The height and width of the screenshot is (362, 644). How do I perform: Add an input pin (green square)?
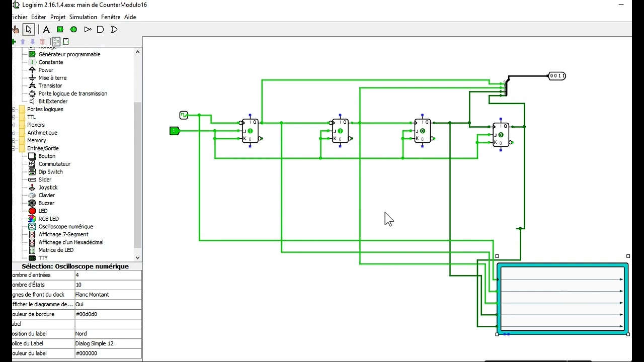click(x=60, y=29)
